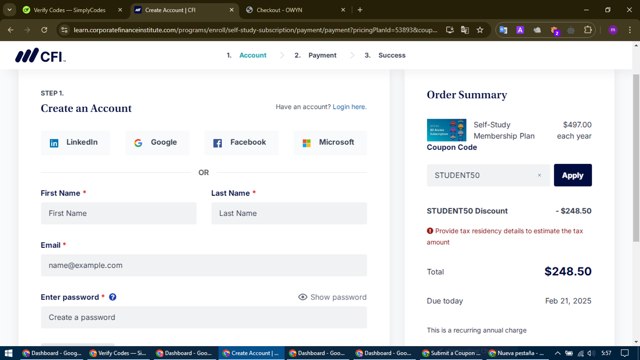Clear the STUDENT50 coupon code field
Screen dimensions: 640x360
(x=539, y=175)
